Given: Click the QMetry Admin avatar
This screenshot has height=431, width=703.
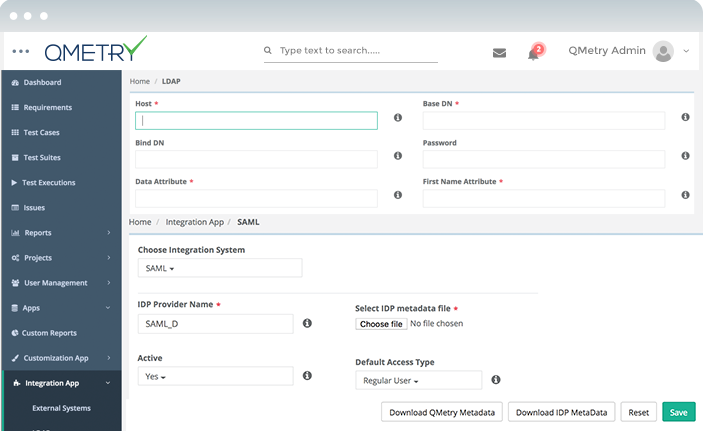Looking at the screenshot, I should pyautogui.click(x=663, y=51).
